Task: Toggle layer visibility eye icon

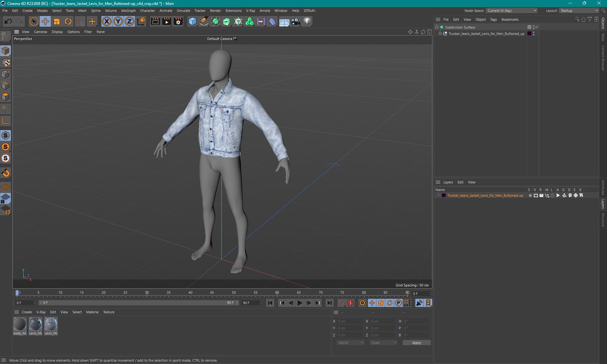Action: pos(536,195)
